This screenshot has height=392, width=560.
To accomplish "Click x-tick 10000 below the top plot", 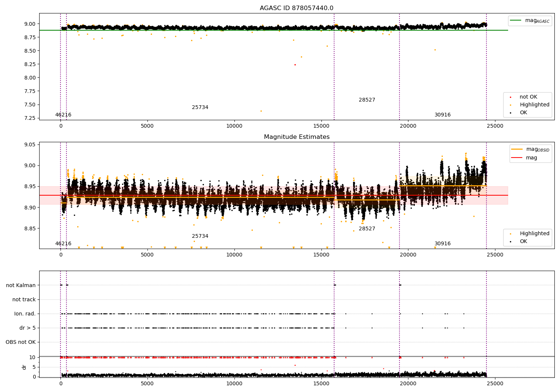I will click(x=234, y=126).
